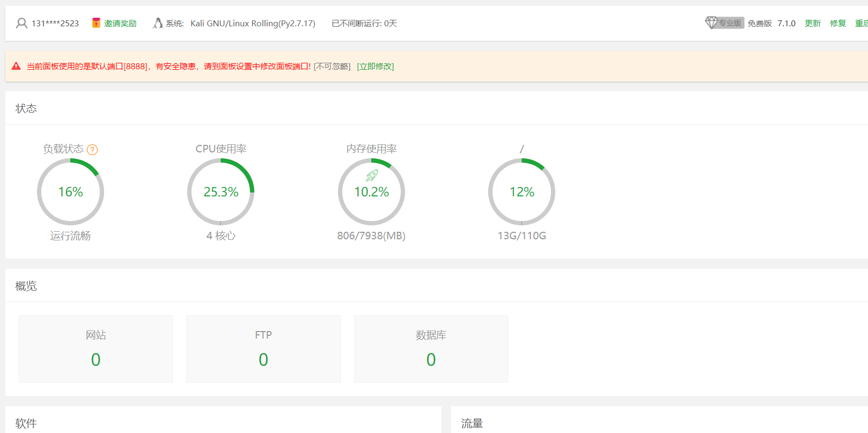The image size is (868, 433).
Task: Click the 状态 section heading
Action: click(x=26, y=108)
